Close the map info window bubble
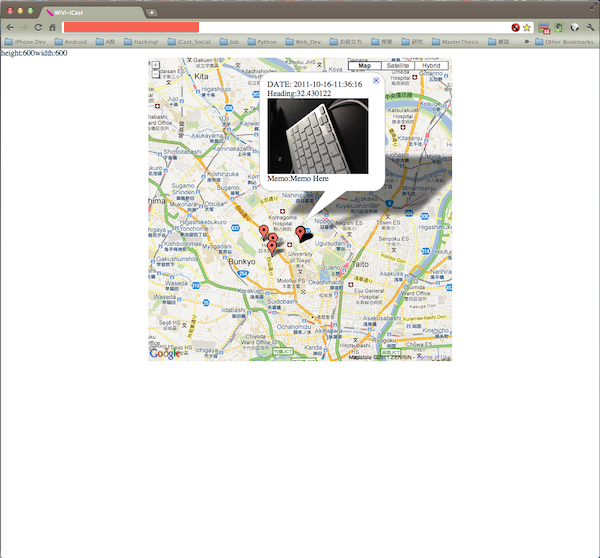600x558 pixels. click(x=376, y=80)
